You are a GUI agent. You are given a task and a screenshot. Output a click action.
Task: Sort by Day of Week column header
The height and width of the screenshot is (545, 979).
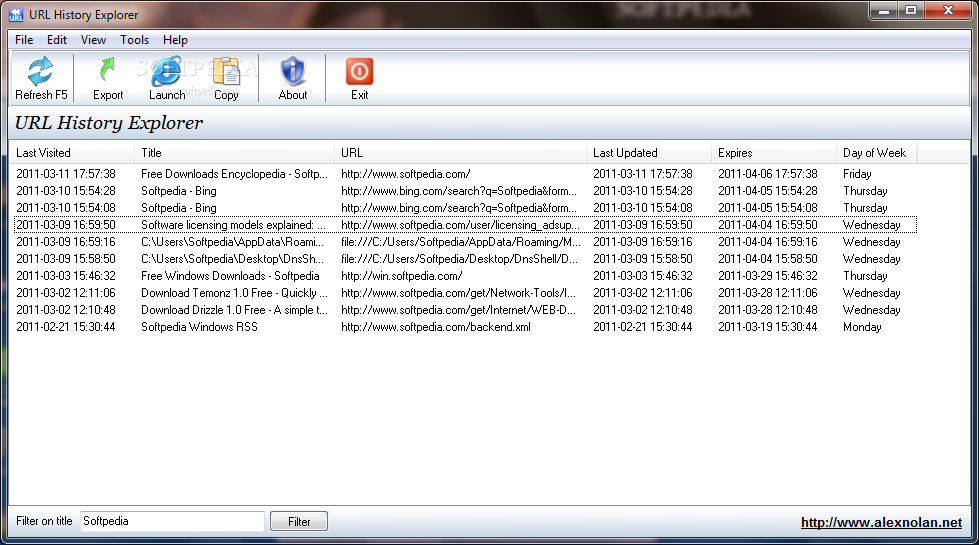877,153
